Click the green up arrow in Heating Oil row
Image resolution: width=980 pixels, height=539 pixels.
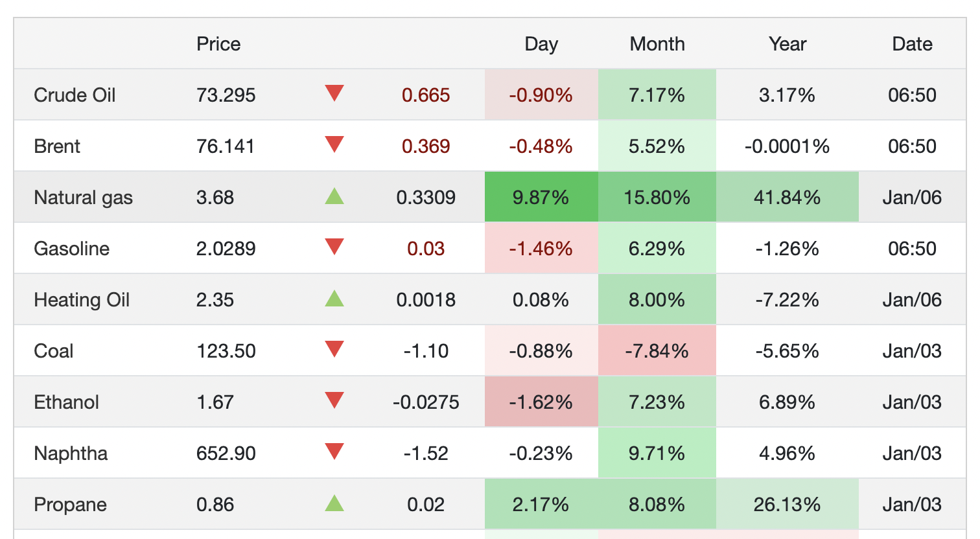334,298
